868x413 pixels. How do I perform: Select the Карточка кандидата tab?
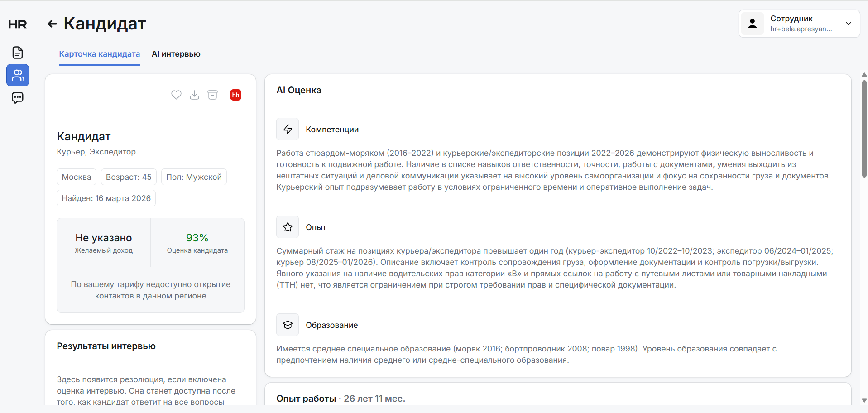100,54
